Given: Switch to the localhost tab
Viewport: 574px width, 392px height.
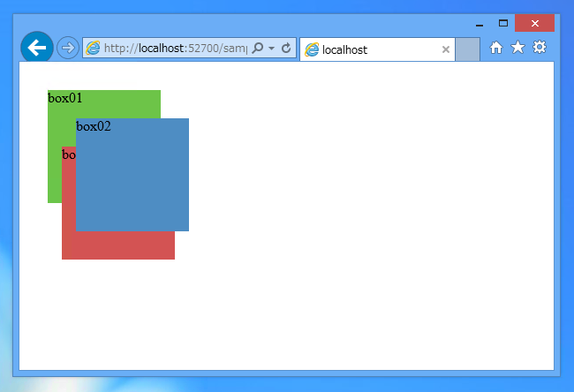Looking at the screenshot, I should 377,49.
